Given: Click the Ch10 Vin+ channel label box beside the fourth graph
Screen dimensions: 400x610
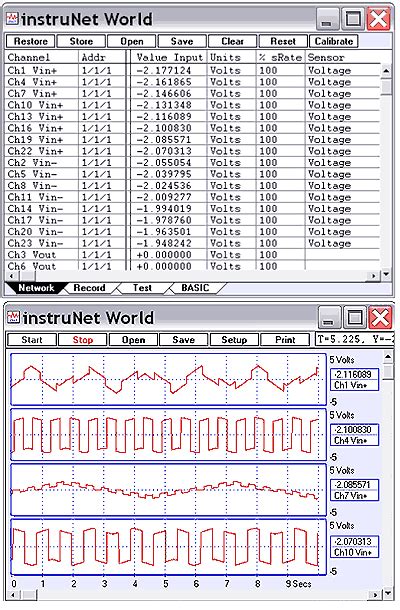Looking at the screenshot, I should 354,547.
